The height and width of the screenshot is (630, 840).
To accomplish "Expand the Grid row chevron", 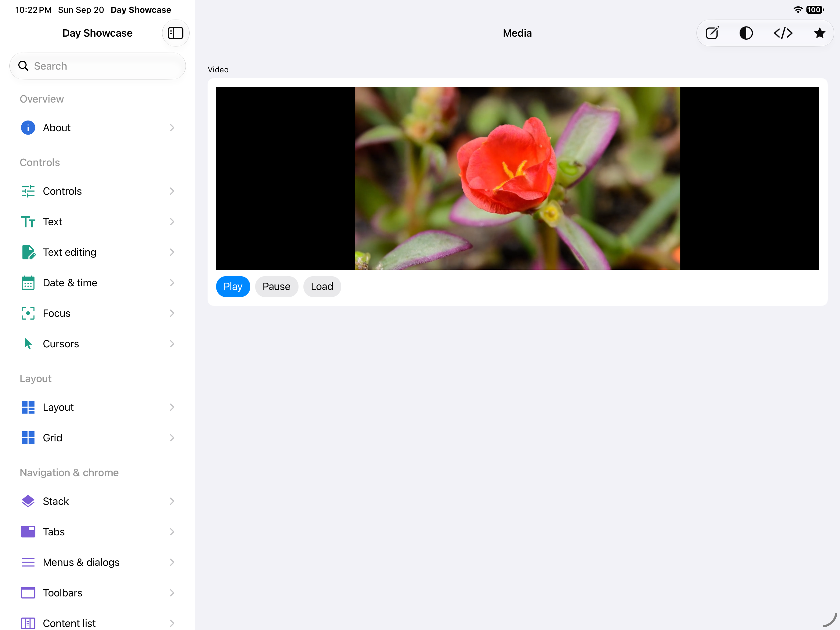I will point(172,438).
